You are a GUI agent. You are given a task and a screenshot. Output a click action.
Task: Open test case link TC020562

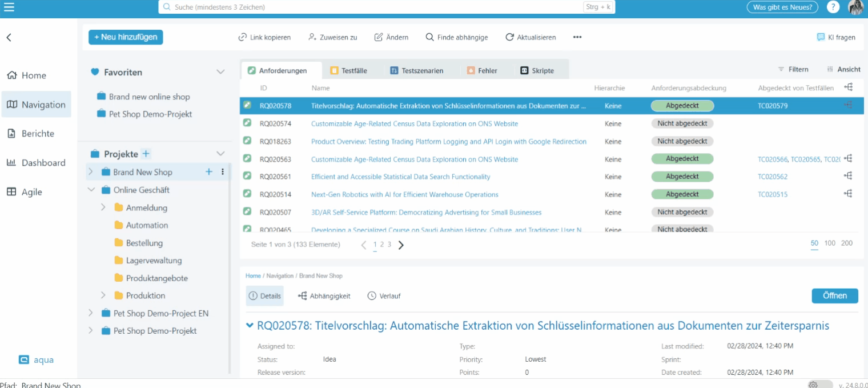772,177
